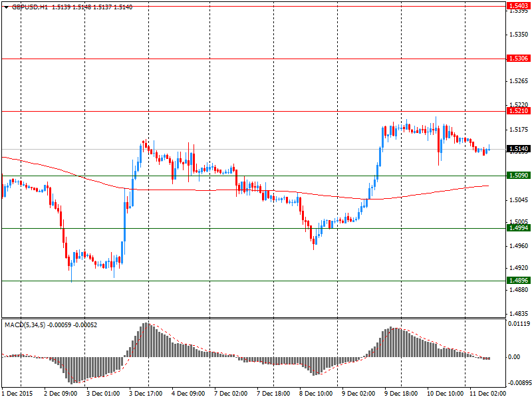Click the 1.5175 price axis value
The image size is (532, 399).
click(x=519, y=130)
